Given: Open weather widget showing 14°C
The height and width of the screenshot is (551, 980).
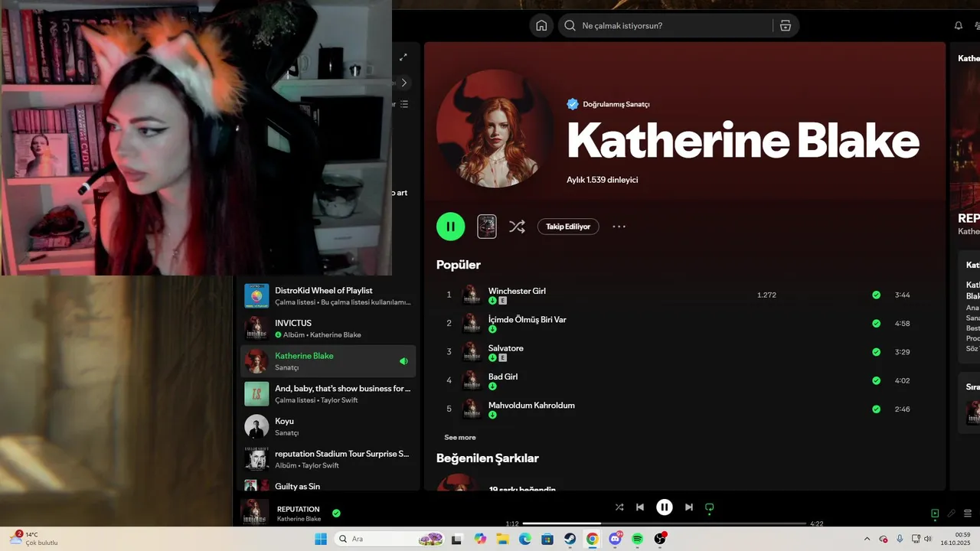Looking at the screenshot, I should pyautogui.click(x=34, y=539).
